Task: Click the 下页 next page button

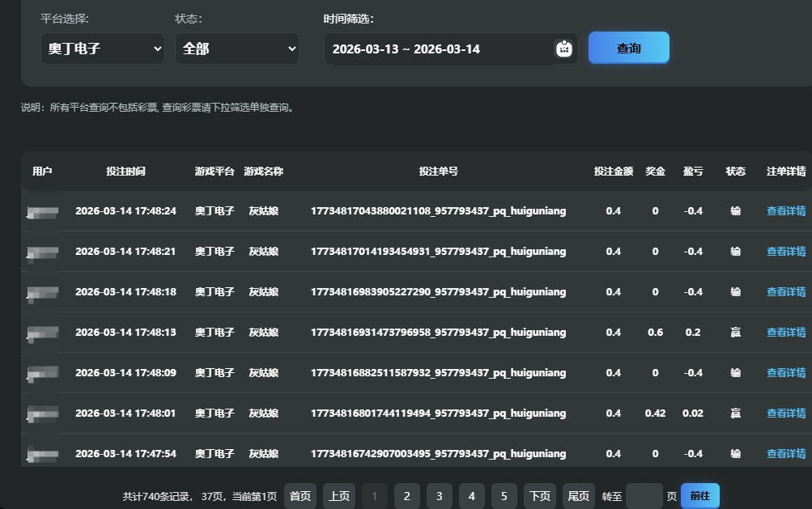Action: (539, 495)
